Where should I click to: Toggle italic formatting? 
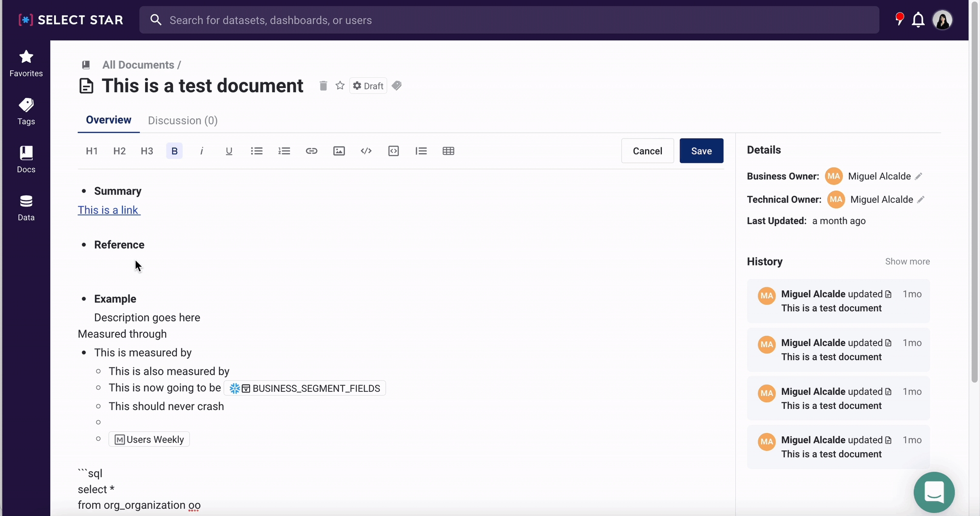(x=202, y=151)
